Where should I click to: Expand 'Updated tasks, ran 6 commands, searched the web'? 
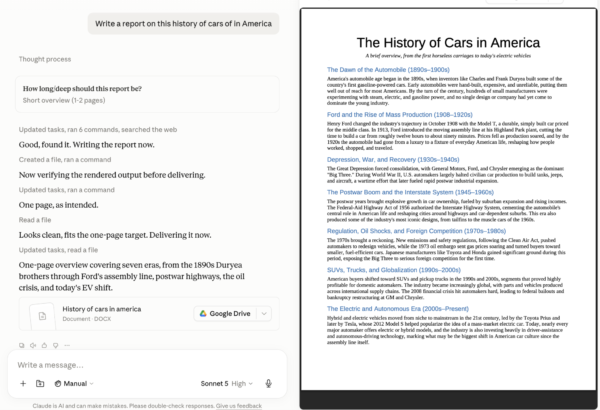[x=98, y=129]
